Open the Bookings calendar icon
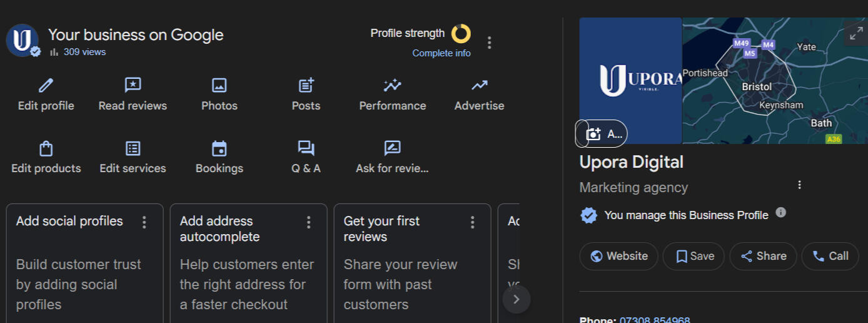Viewport: 868px width, 323px height. (x=220, y=148)
